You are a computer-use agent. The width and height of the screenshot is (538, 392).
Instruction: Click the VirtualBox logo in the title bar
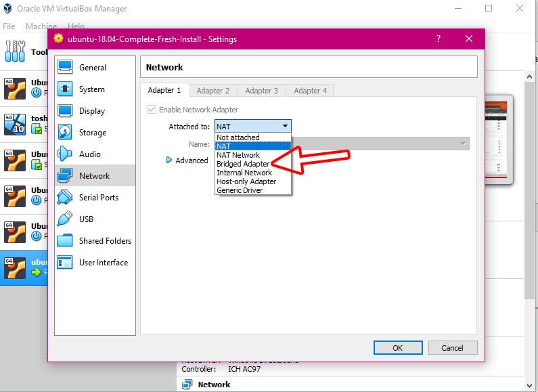(7, 8)
